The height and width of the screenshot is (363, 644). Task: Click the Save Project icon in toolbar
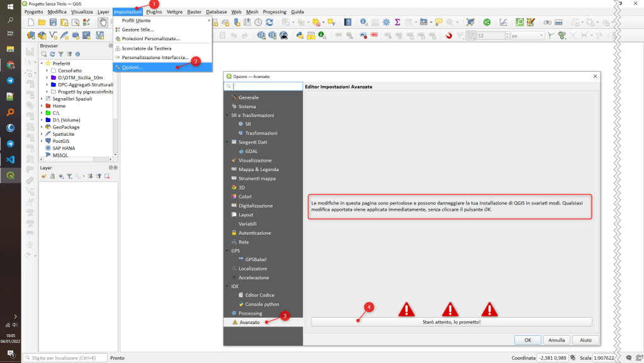(x=53, y=22)
